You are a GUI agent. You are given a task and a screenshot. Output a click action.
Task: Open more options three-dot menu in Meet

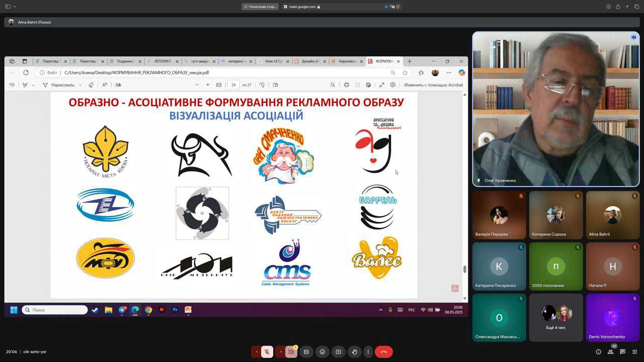368,352
